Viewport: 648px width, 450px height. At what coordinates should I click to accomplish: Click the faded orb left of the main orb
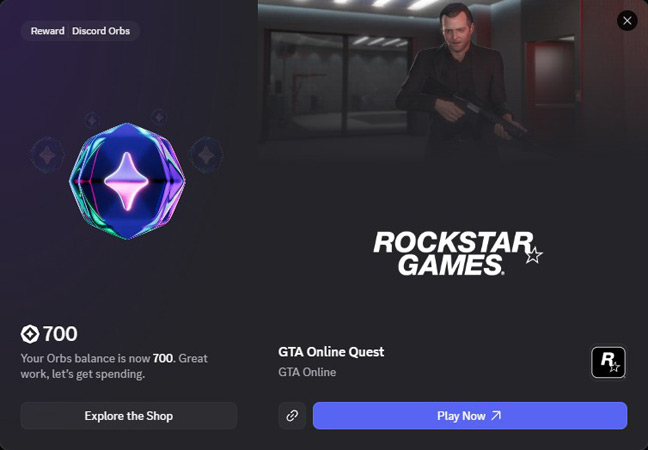point(47,155)
